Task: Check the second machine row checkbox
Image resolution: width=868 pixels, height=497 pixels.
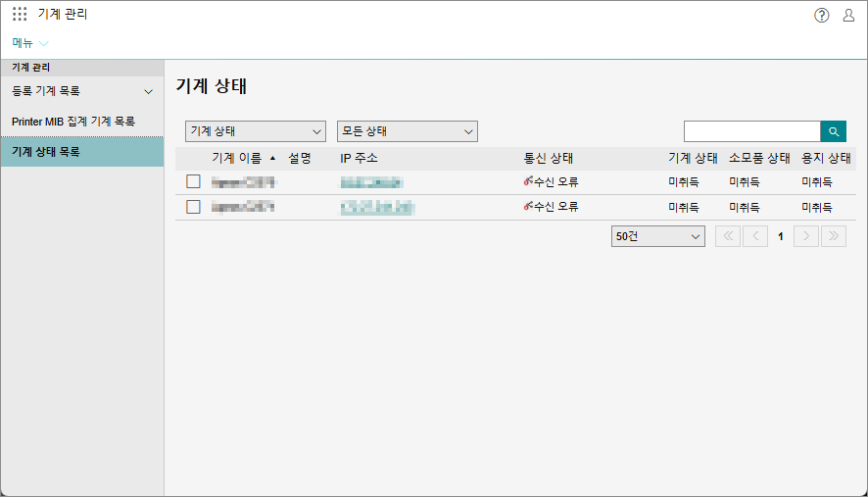Action: [x=193, y=207]
